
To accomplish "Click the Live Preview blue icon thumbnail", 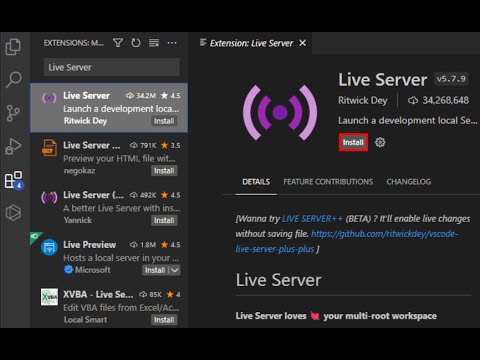I will coord(49,247).
